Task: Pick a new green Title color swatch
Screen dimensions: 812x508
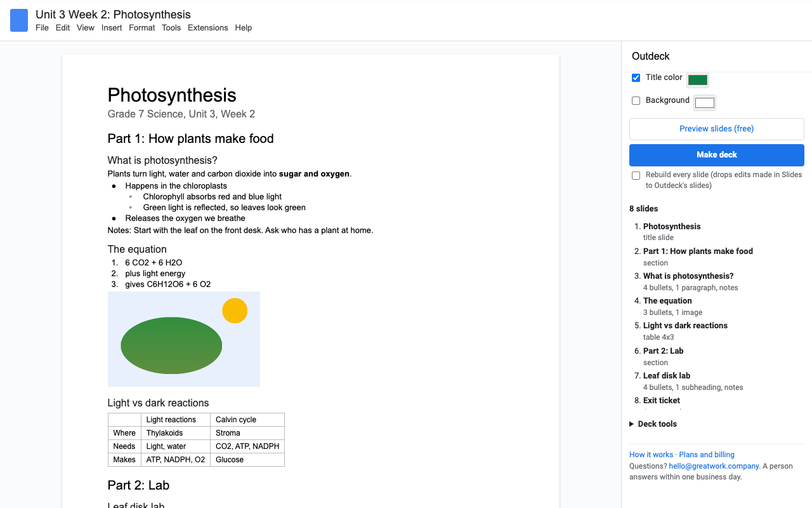Action: [698, 80]
